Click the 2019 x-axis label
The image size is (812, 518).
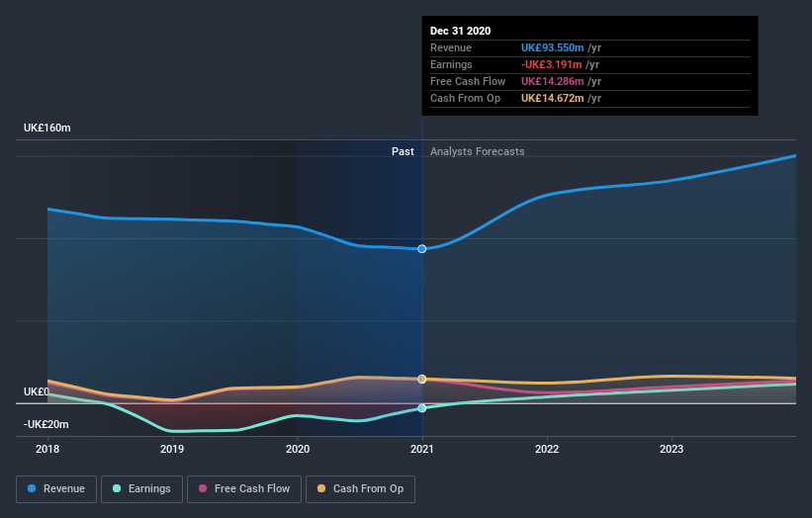(172, 449)
